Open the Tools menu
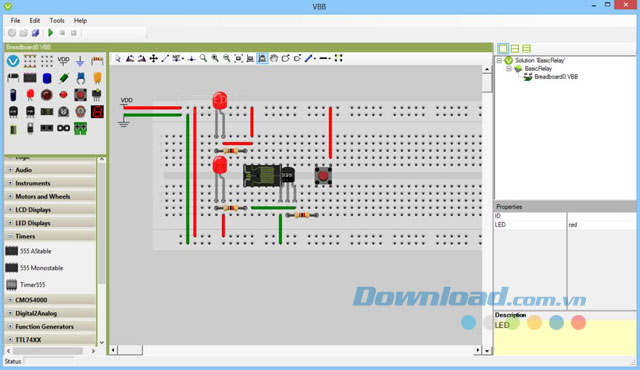Viewport: 640px width, 370px height. pyautogui.click(x=57, y=20)
